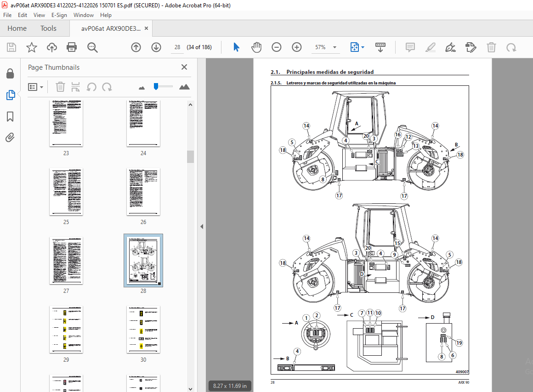533x392 pixels.
Task: Click the page size 8.27 x 11.69 in label
Action: pyautogui.click(x=230, y=386)
